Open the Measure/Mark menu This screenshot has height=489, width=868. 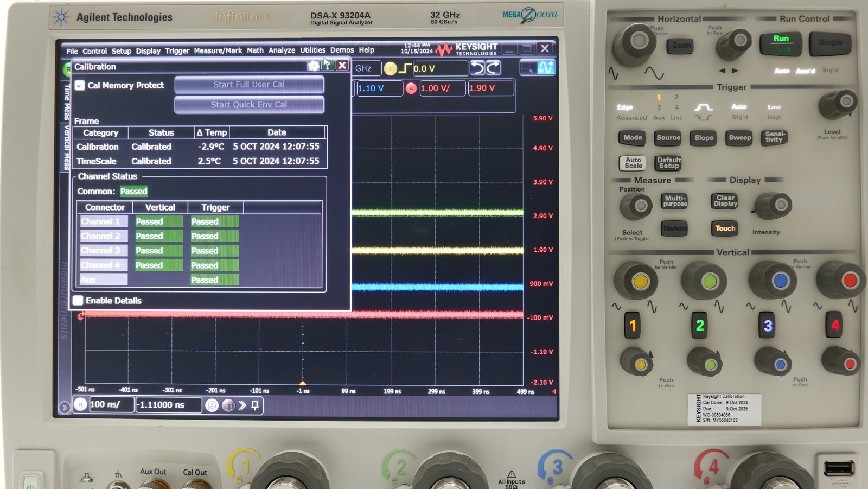tap(218, 50)
